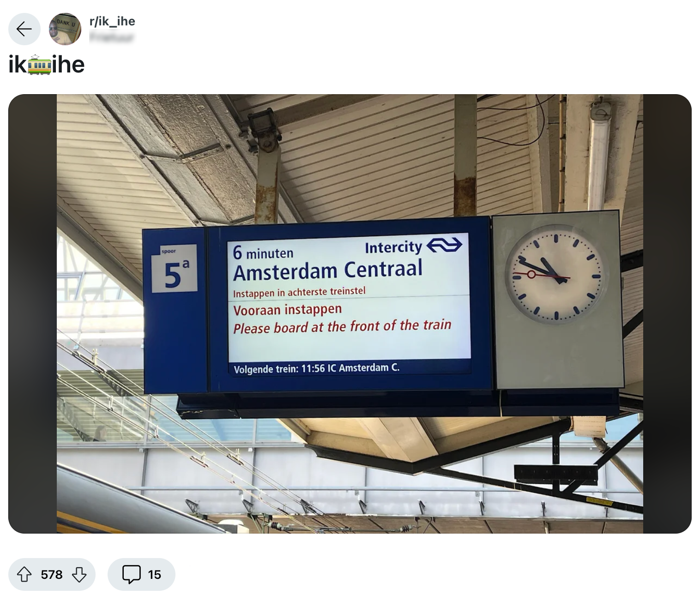Click the station clock face in the photo
Screen dimensions: 700x601
coord(556,275)
